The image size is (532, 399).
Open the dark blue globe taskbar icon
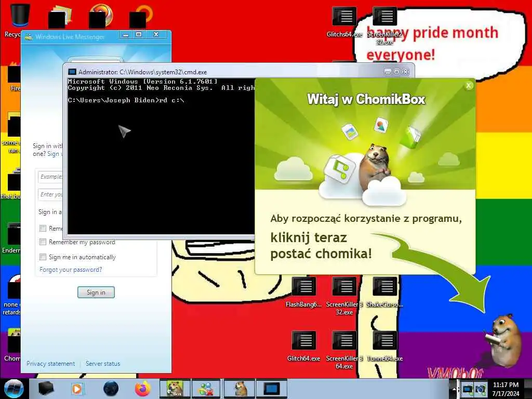tap(111, 389)
